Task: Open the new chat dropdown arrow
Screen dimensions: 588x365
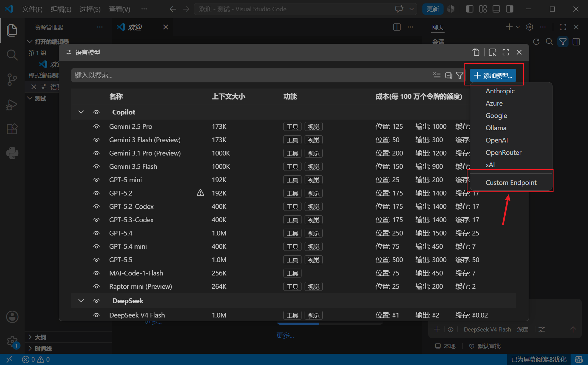Action: pos(518,27)
